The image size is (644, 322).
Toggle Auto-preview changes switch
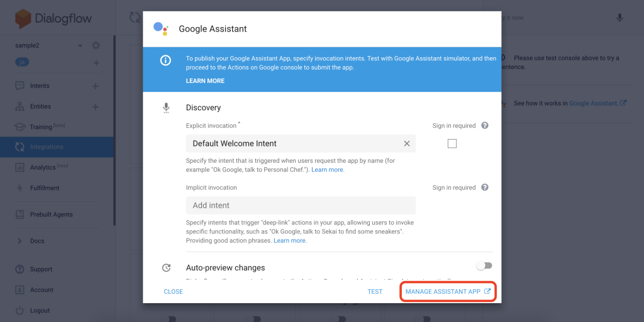pos(484,266)
